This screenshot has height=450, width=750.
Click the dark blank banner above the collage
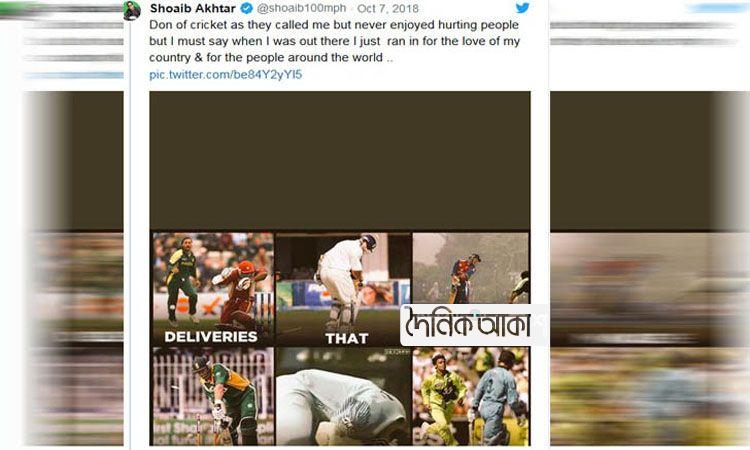click(x=340, y=160)
